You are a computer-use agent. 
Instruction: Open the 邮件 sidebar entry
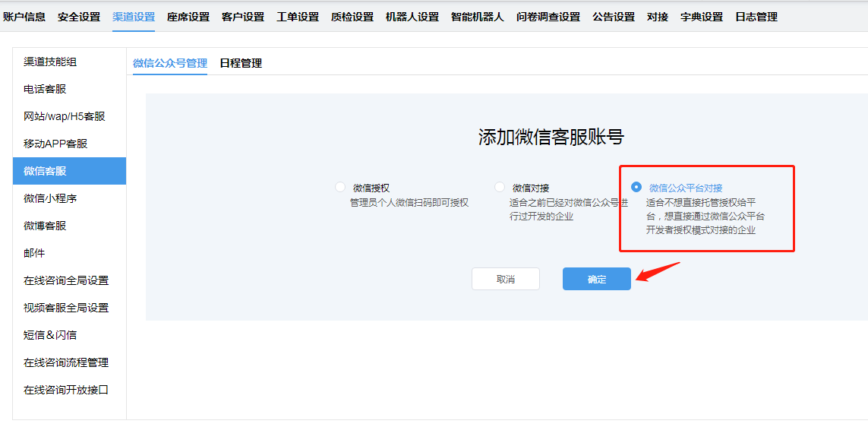coord(70,253)
